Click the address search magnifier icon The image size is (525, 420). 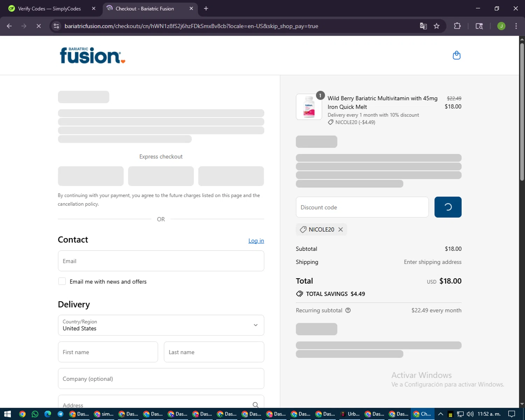255,405
